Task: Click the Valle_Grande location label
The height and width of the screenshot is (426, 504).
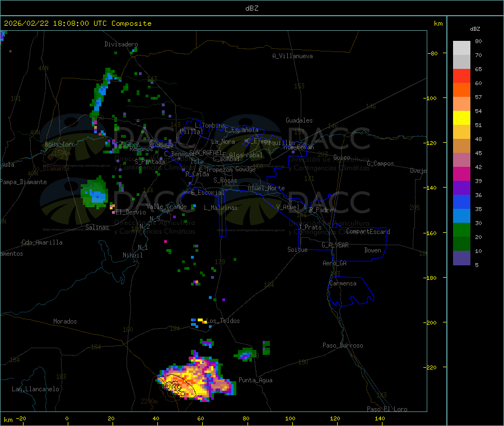Action: [166, 206]
